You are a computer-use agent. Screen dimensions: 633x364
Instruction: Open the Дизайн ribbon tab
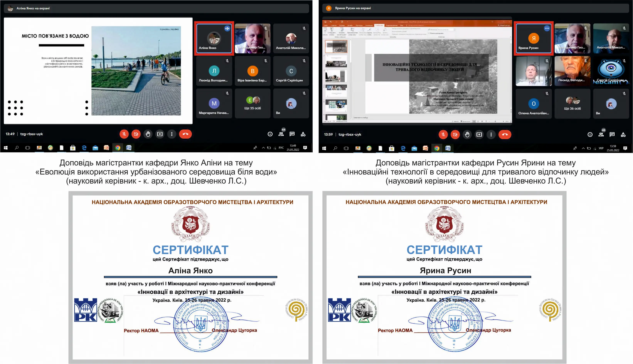(350, 25)
